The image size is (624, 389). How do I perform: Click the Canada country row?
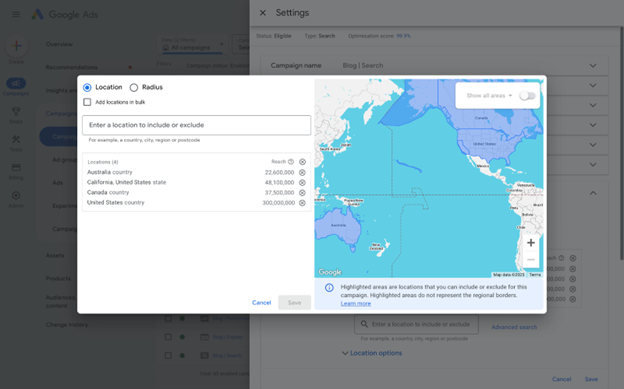(x=196, y=193)
